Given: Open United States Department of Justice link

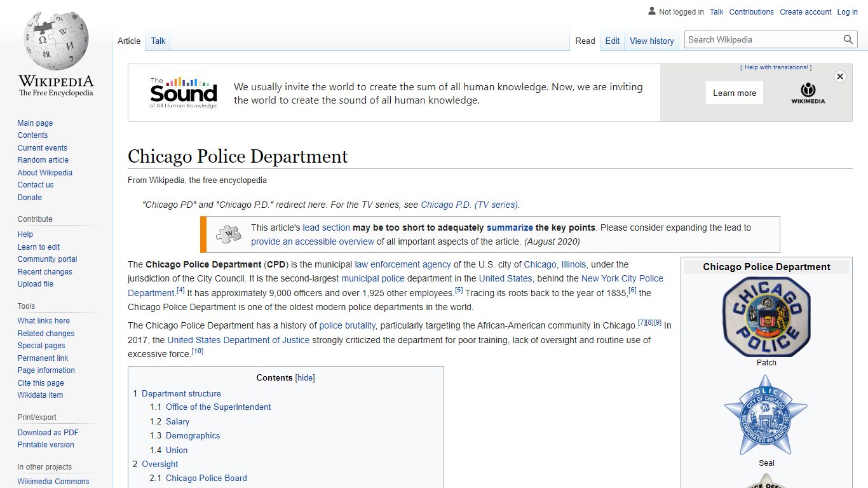Looking at the screenshot, I should 238,340.
